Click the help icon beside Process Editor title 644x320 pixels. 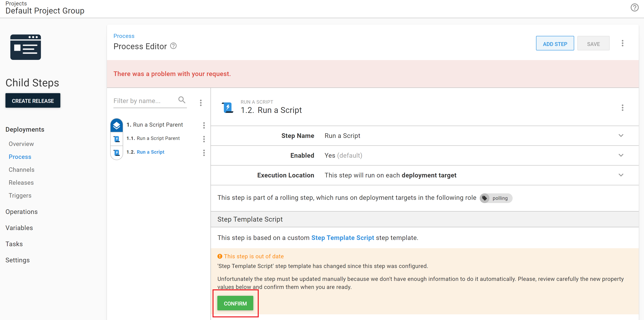(x=173, y=46)
